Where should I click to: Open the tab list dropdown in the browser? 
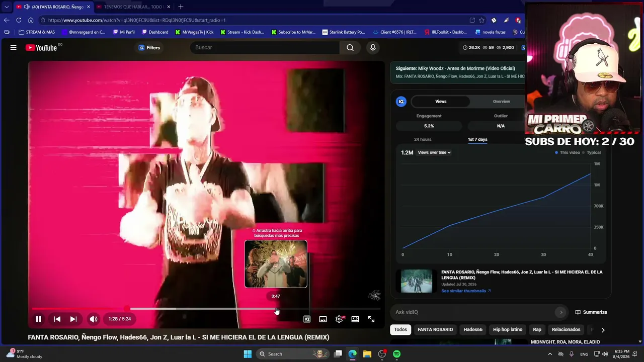pyautogui.click(x=7, y=7)
